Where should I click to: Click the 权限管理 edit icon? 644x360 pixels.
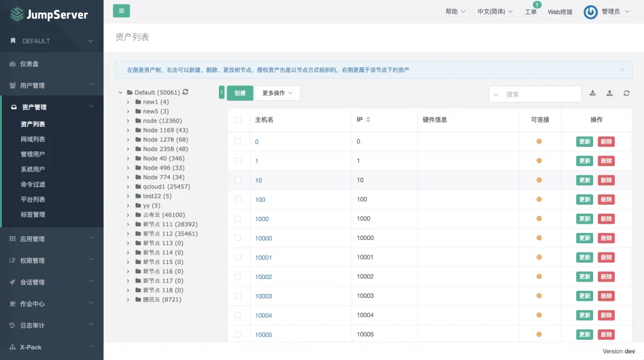[13, 260]
